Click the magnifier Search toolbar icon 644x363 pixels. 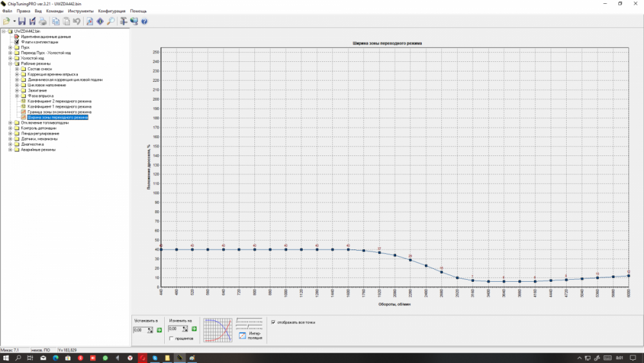tap(110, 21)
